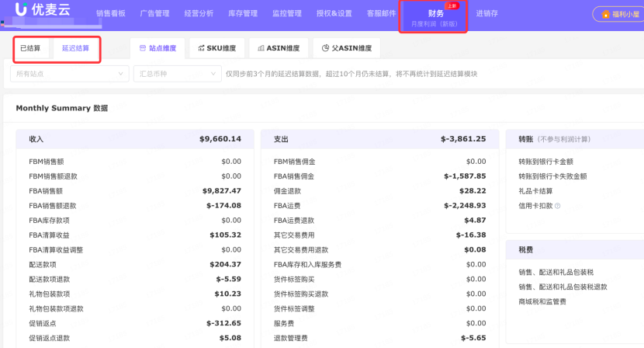Click the 促销返点 value $-312.65
The image size is (644, 348).
tap(223, 323)
